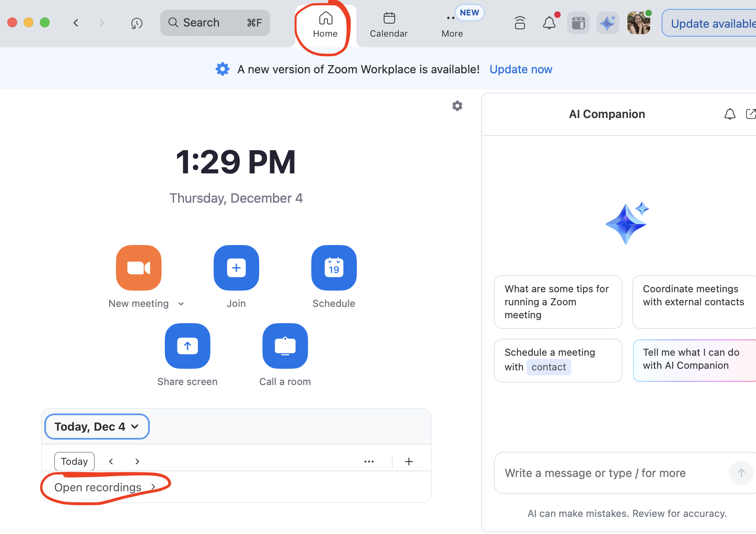Start a New meeting

(139, 268)
